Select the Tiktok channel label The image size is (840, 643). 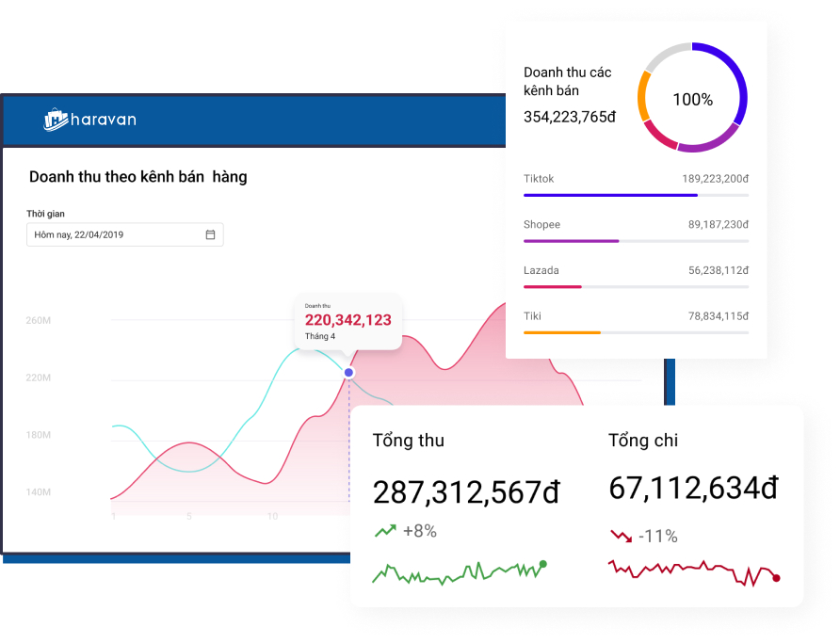(x=539, y=179)
